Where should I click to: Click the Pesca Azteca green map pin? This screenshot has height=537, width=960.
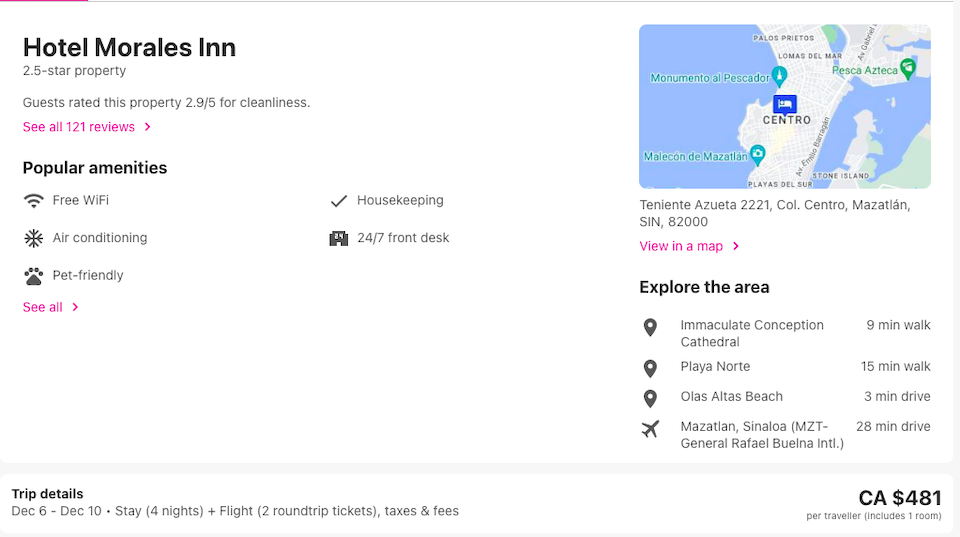tap(908, 69)
